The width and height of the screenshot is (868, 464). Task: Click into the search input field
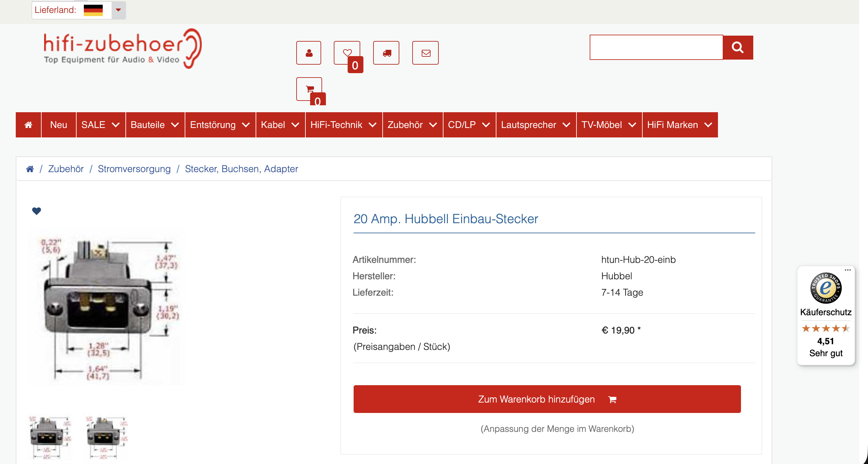click(x=656, y=47)
